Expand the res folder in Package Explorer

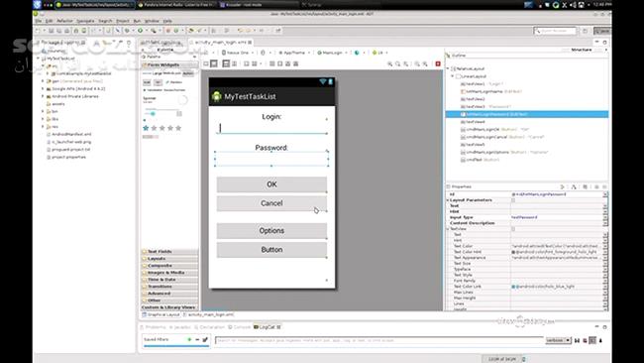click(43, 127)
